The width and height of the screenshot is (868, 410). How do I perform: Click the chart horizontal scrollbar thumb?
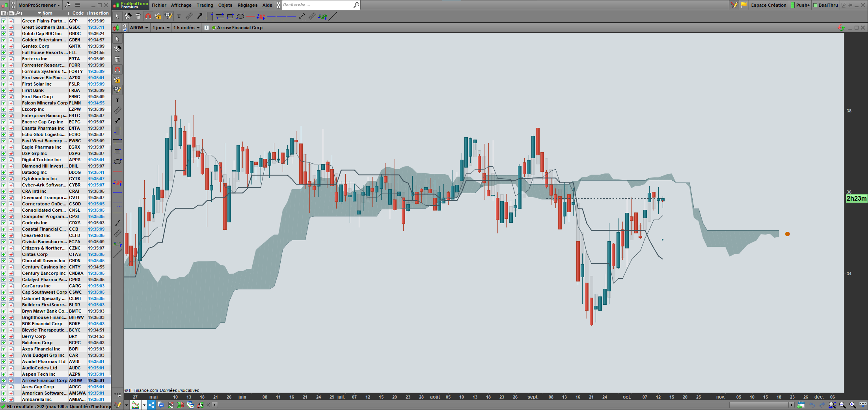tap(759, 405)
